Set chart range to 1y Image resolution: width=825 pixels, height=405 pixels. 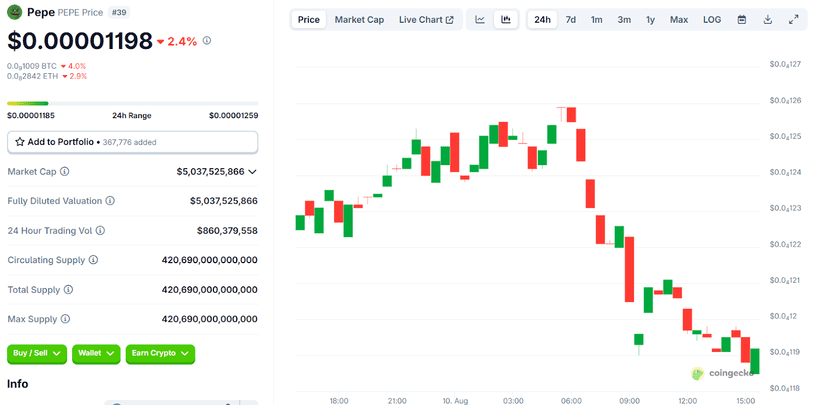650,19
